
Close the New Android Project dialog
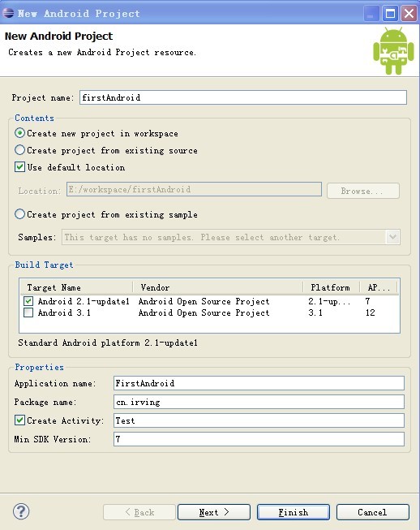click(x=409, y=14)
